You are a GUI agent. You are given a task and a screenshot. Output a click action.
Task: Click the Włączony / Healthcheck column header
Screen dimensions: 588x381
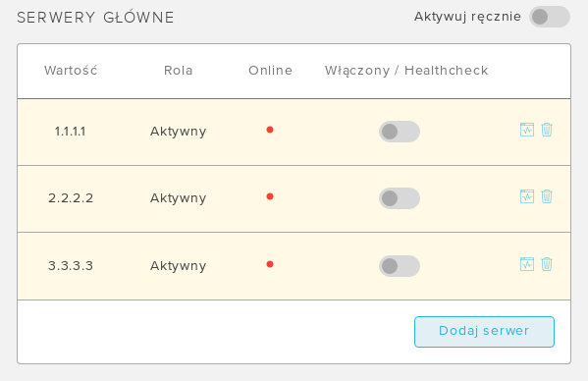(x=406, y=71)
